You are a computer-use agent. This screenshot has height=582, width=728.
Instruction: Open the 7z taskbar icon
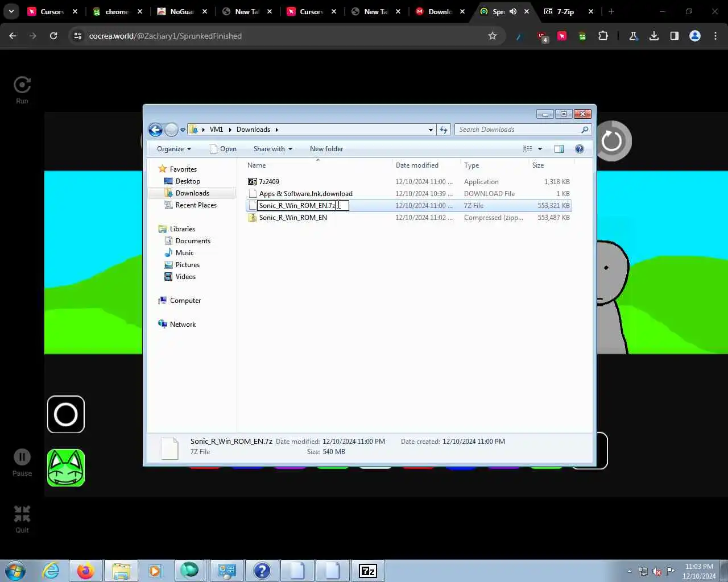pos(368,571)
